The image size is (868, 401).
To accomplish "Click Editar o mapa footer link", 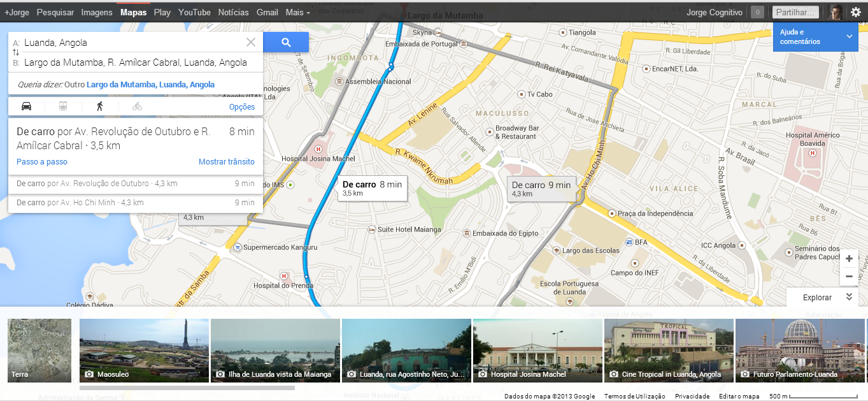I will (739, 396).
